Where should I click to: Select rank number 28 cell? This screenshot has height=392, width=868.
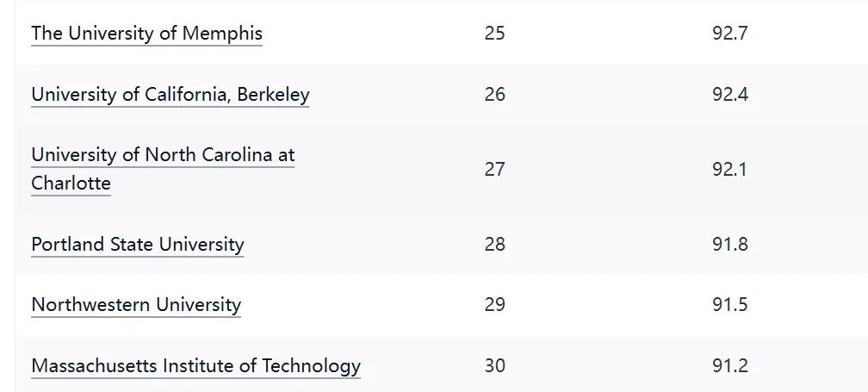495,244
